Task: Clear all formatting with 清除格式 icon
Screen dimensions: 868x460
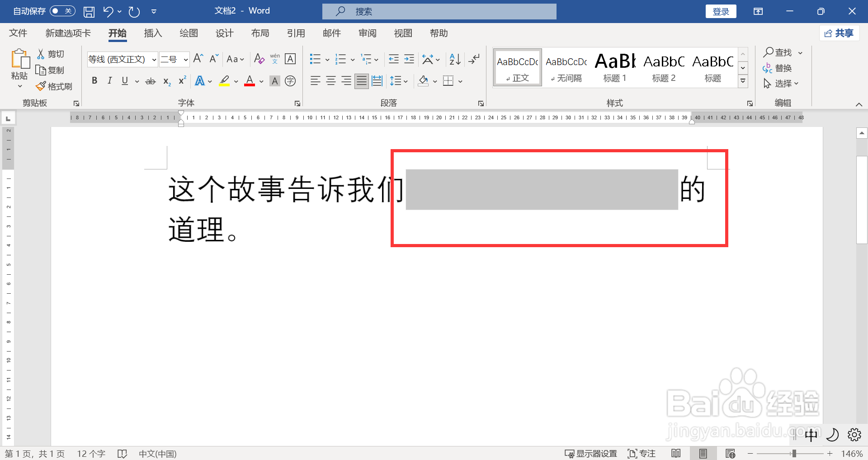Action: (x=259, y=59)
